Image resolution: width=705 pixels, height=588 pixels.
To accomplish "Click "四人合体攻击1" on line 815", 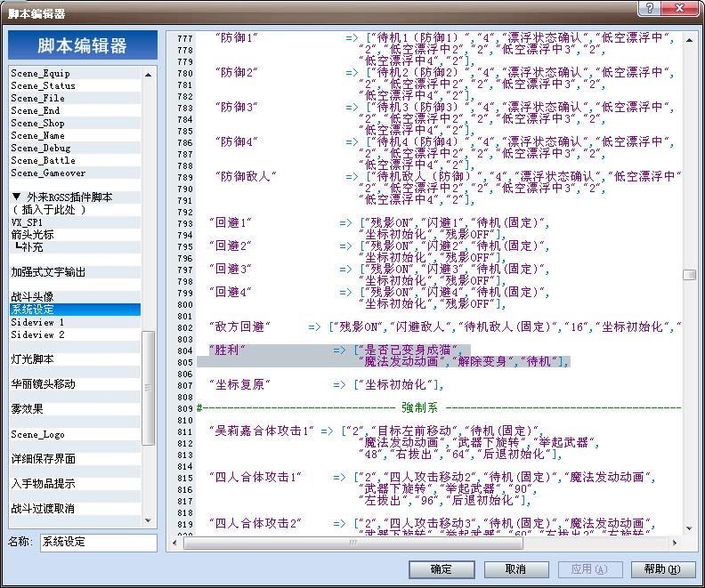I will (255, 477).
